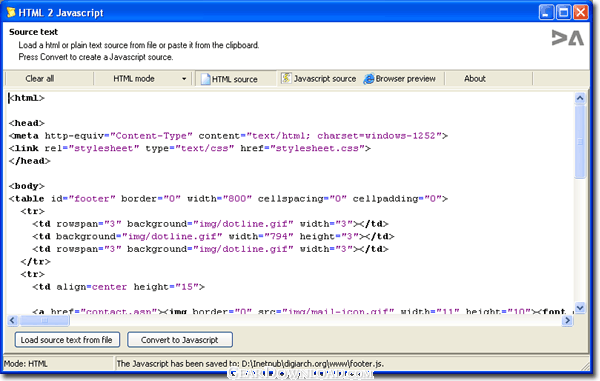The width and height of the screenshot is (600, 381).
Task: Click the Javascript source script icon
Action: point(286,78)
